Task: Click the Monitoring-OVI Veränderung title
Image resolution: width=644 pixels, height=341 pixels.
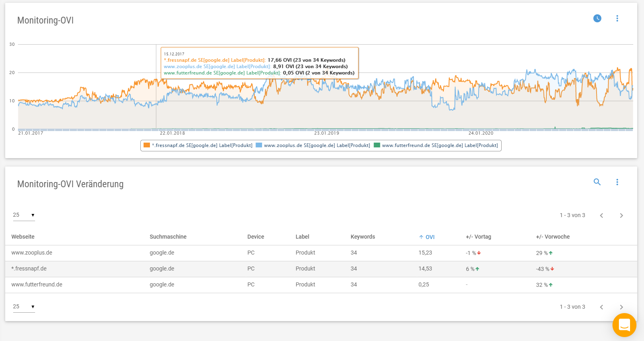Action: tap(70, 184)
